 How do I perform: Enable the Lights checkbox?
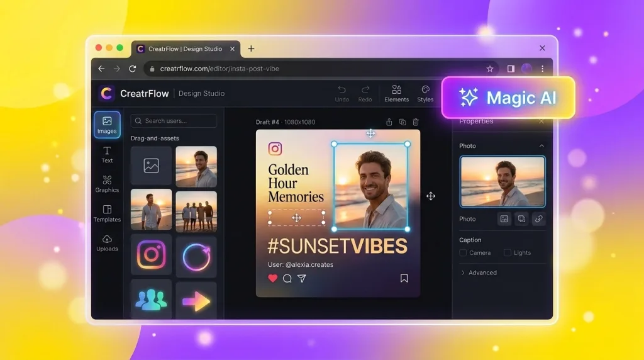pos(508,253)
